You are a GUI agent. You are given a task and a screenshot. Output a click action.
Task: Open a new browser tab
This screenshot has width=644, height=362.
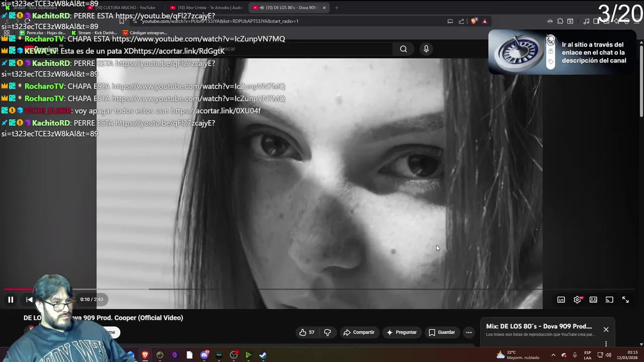pos(337,8)
